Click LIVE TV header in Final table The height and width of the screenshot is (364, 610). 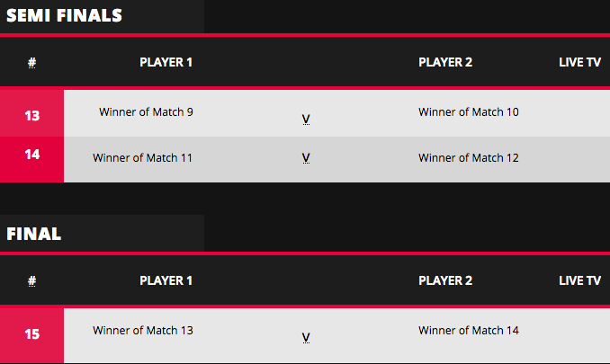(579, 280)
